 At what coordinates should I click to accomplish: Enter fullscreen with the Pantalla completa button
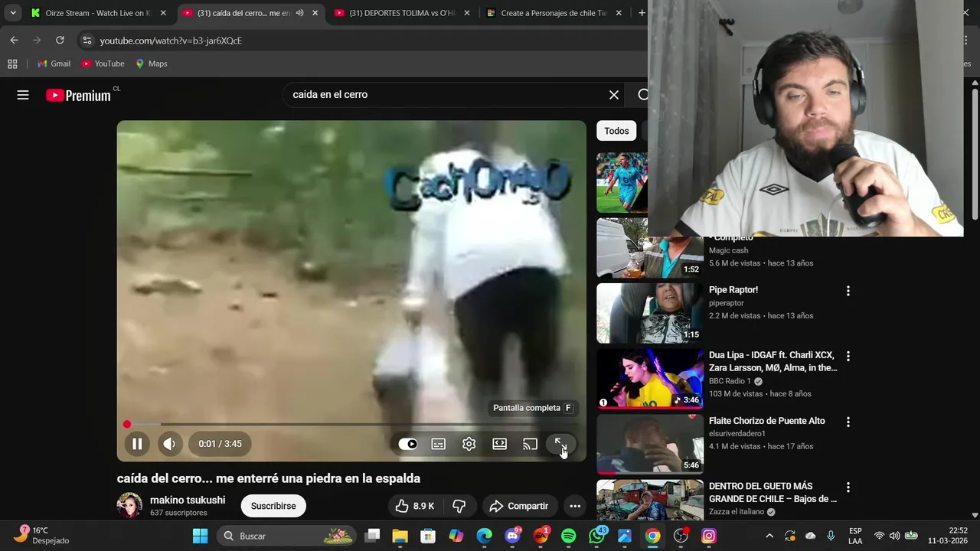(x=560, y=444)
